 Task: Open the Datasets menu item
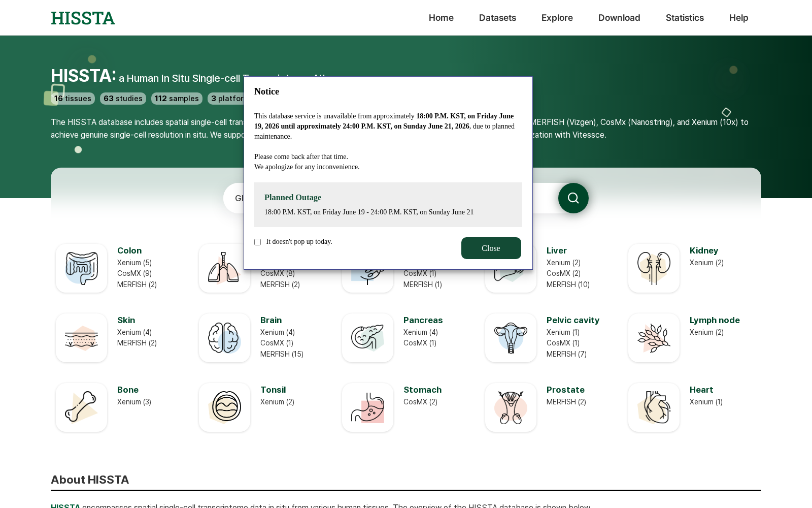[497, 18]
